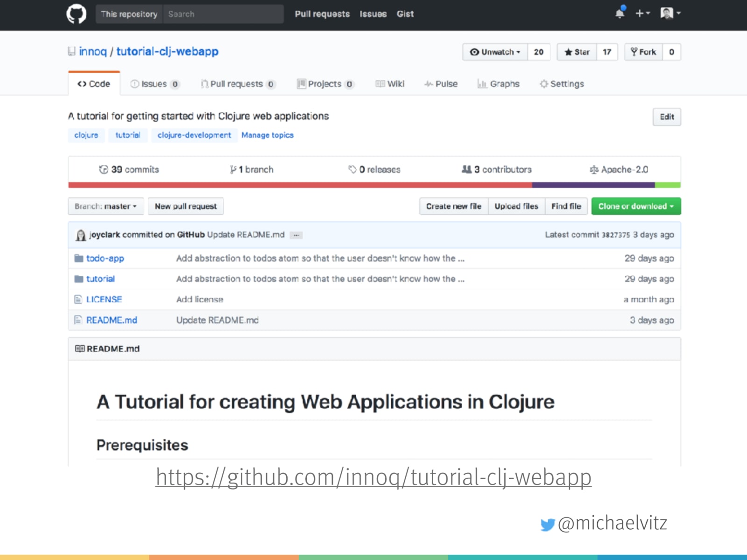Click the green language bar segment
This screenshot has width=747, height=560.
(668, 185)
